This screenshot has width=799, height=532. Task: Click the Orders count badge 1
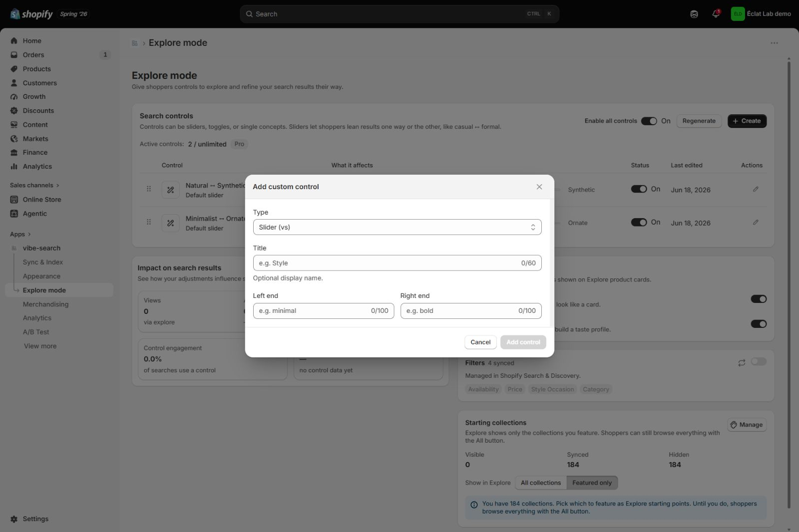[x=105, y=55]
